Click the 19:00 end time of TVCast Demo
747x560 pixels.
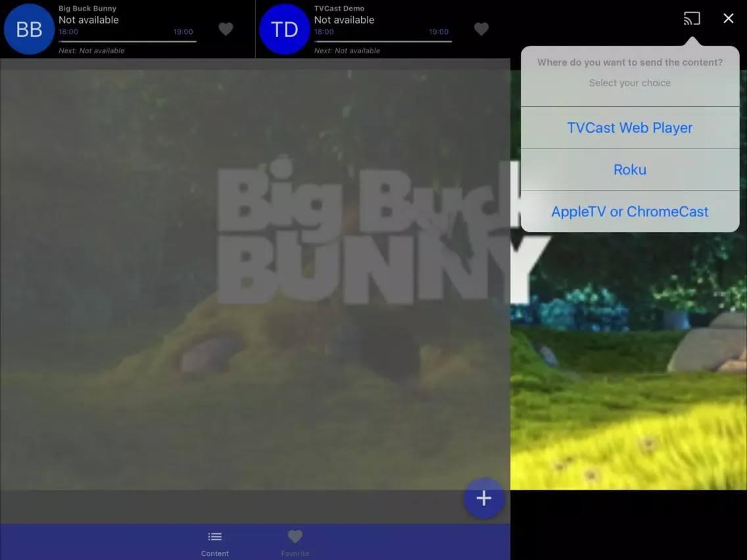[439, 32]
